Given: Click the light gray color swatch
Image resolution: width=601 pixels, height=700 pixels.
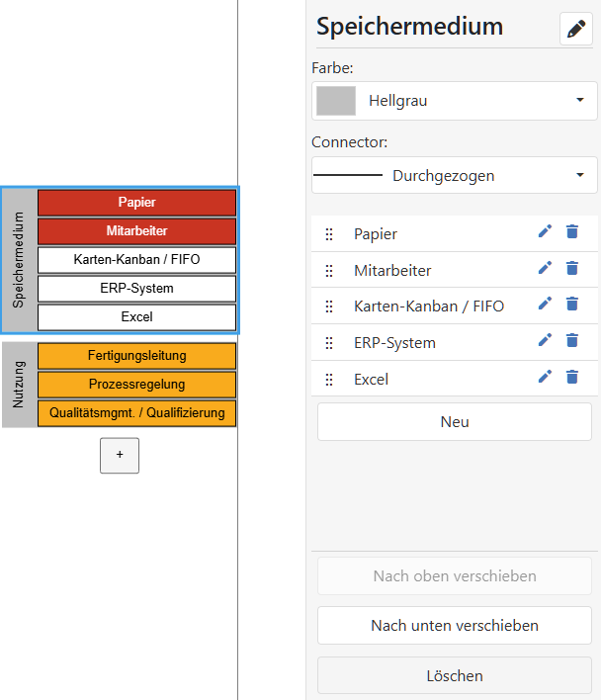Looking at the screenshot, I should coord(336,101).
